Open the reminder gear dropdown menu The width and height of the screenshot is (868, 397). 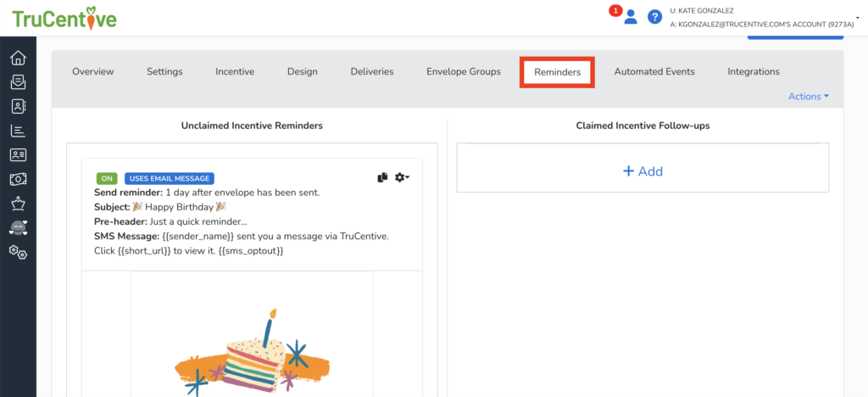(402, 177)
